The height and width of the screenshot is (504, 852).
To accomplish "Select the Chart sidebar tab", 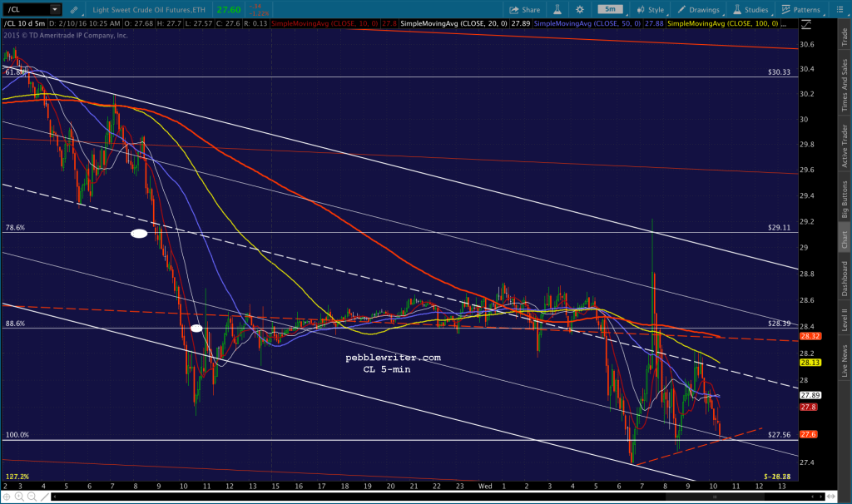I will point(845,239).
